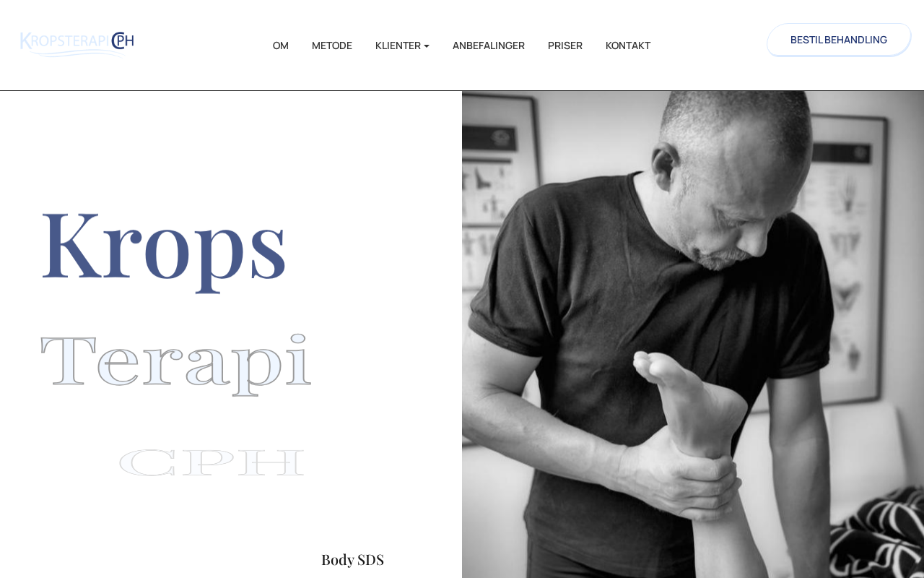
Task: Select the large blue Krops heading
Action: click(x=164, y=248)
